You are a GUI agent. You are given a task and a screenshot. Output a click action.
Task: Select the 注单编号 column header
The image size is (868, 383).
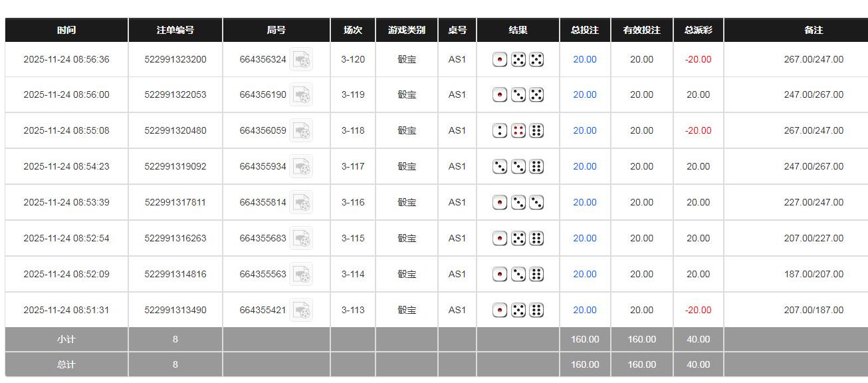click(x=175, y=31)
